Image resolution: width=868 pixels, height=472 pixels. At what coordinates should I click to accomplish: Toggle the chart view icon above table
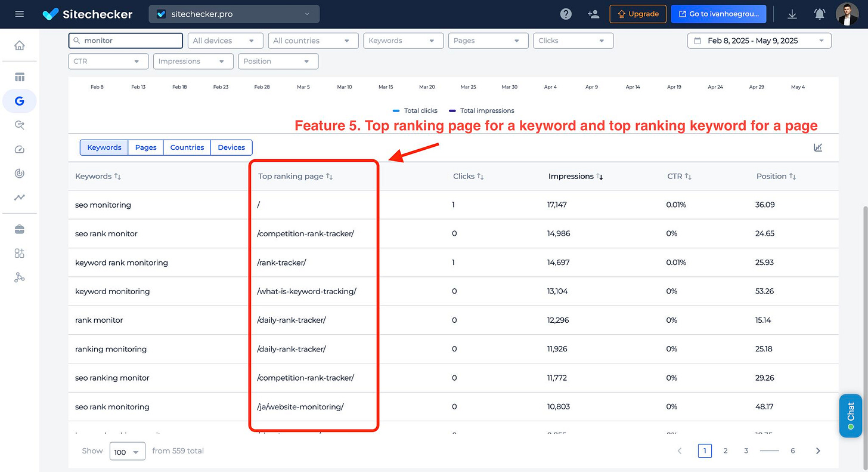point(818,147)
